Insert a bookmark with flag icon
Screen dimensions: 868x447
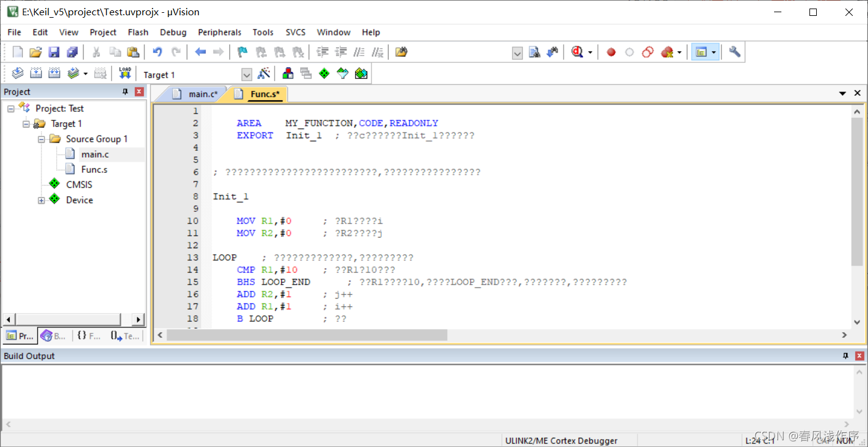coord(242,53)
